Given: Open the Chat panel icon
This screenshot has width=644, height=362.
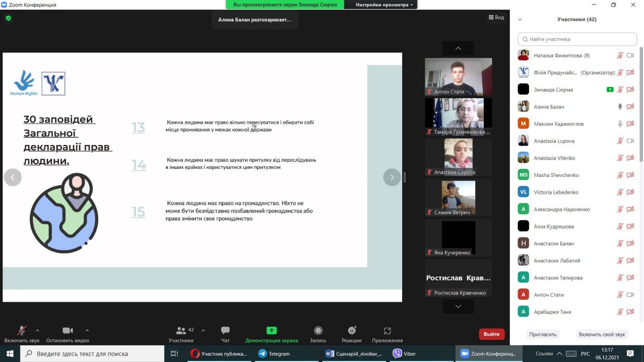Looking at the screenshot, I should [225, 331].
